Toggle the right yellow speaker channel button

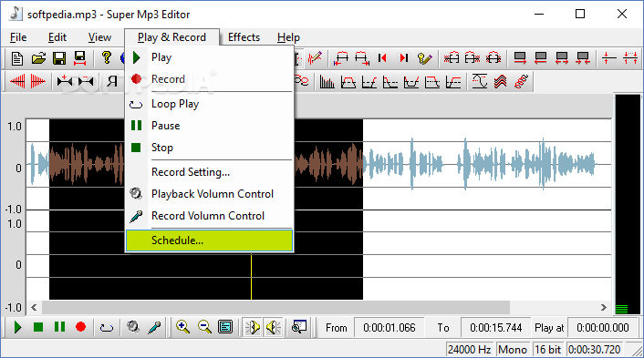click(273, 327)
